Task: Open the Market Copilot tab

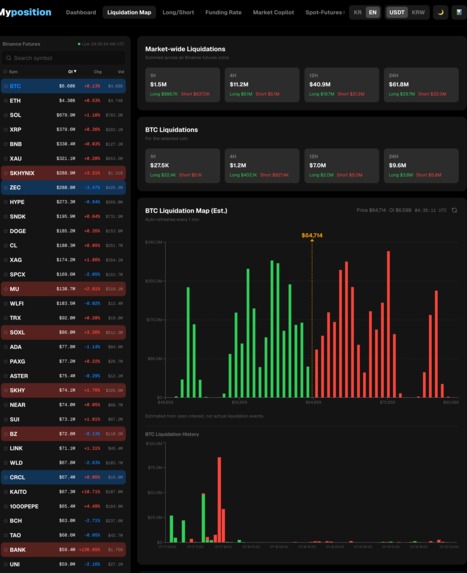Action: click(x=273, y=12)
